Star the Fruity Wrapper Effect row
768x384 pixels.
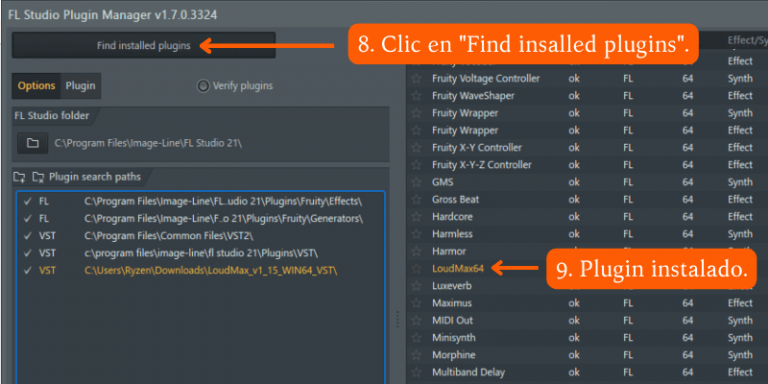tap(416, 130)
